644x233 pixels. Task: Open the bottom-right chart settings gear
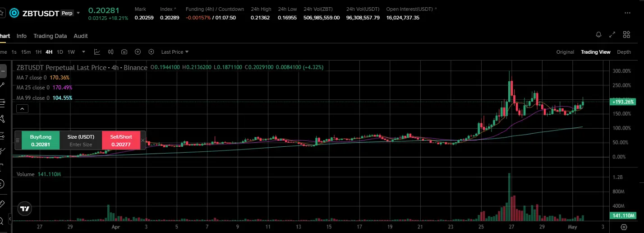tap(624, 227)
